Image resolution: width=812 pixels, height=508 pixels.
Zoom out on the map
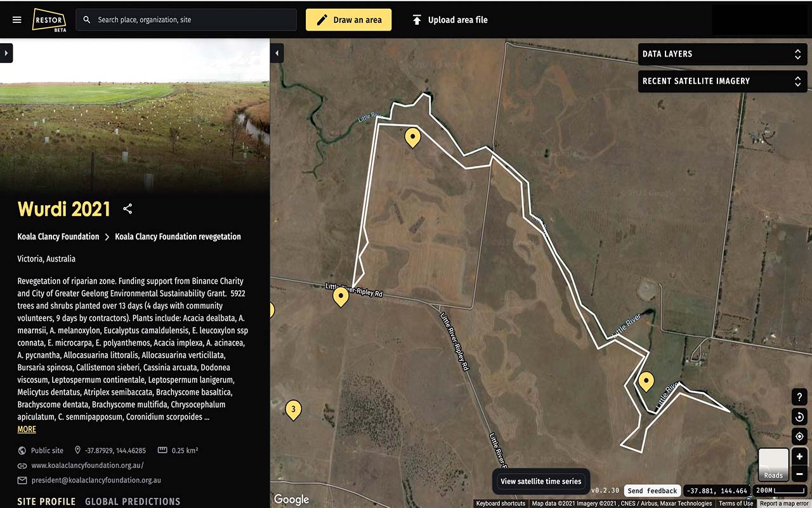point(799,474)
